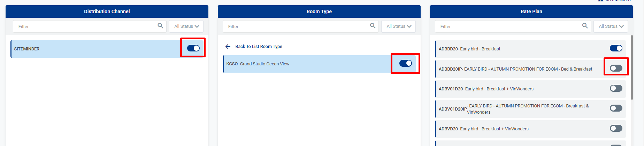Click the Distribution Channel search magnifier icon
Screen dimensions: 644x146
pos(160,26)
